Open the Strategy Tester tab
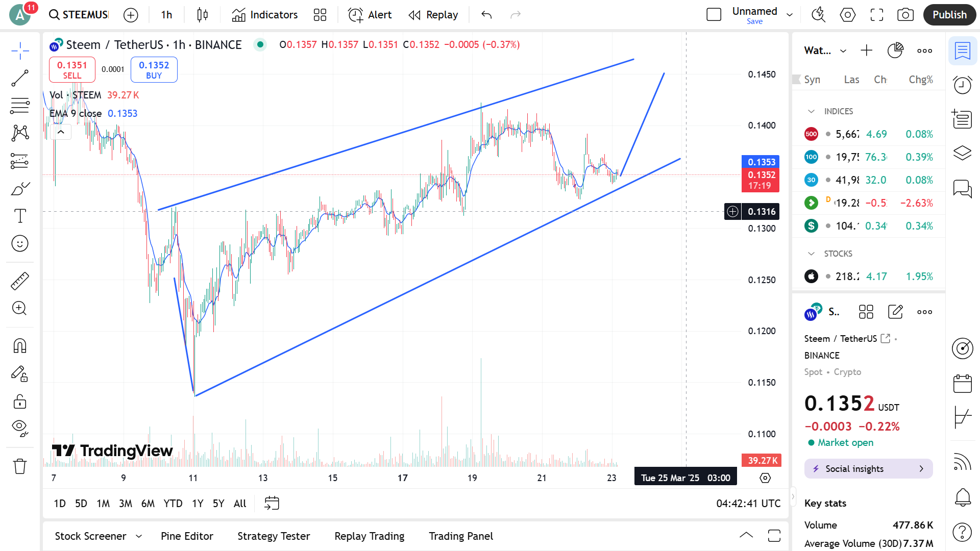The width and height of the screenshot is (980, 551). coord(274,536)
